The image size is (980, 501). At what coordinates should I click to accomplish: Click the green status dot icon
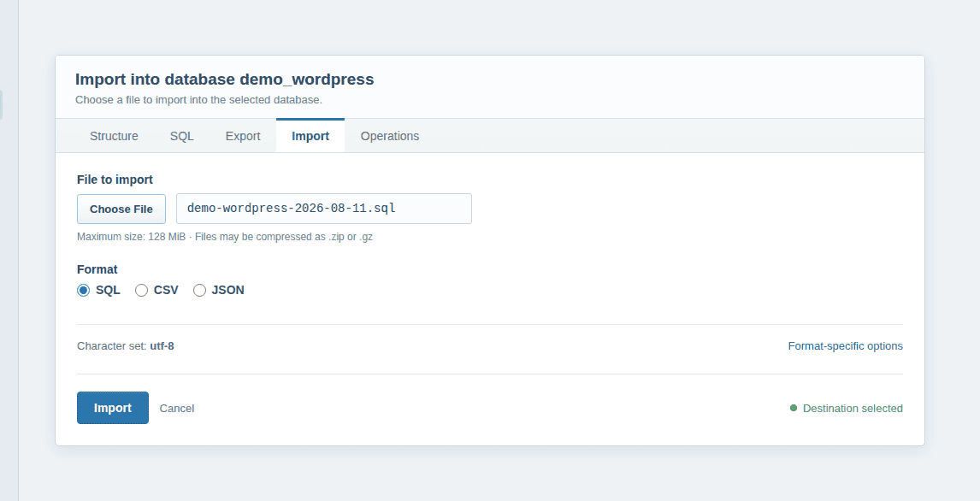pos(794,408)
